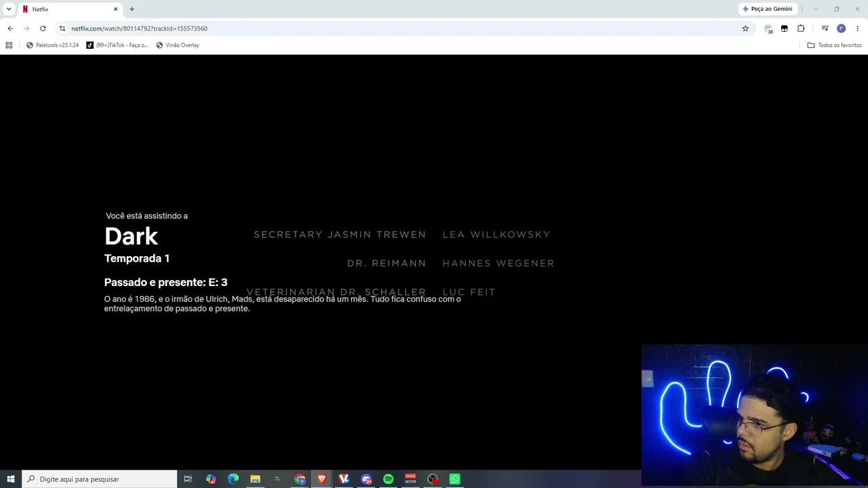The image size is (868, 488).
Task: Click the episode title Passado e presente: E: 3
Action: (x=166, y=283)
